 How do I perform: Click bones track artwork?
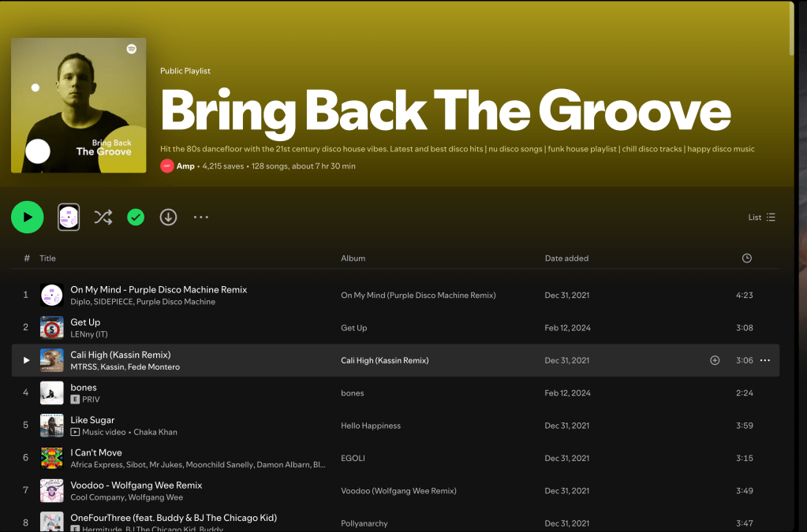[x=52, y=392]
